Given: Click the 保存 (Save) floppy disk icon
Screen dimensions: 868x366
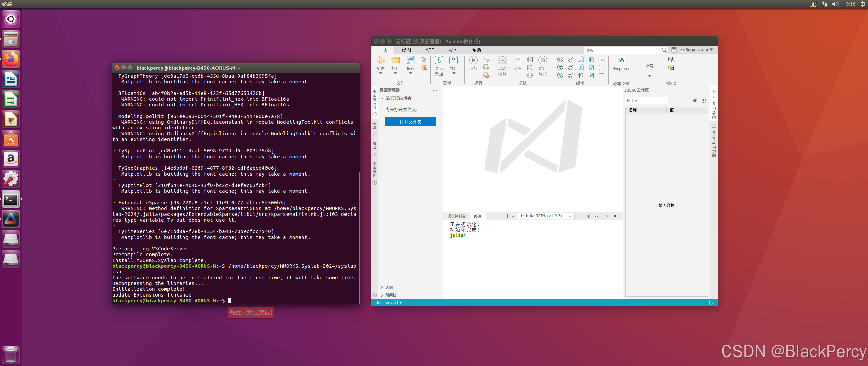Looking at the screenshot, I should (x=411, y=60).
